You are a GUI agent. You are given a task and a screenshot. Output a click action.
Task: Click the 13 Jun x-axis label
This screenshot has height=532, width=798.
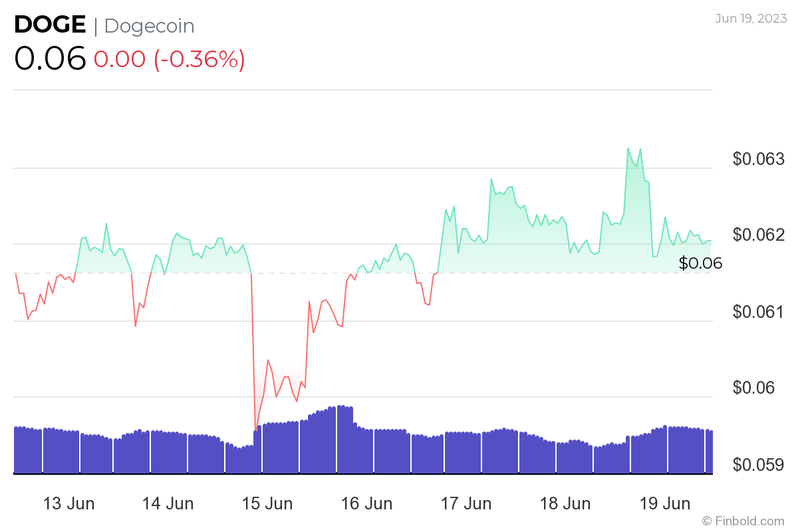point(68,503)
